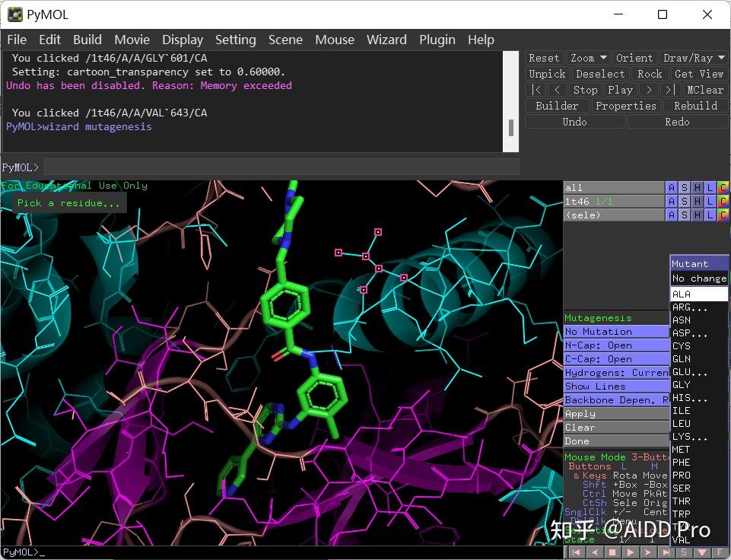Click the H (hide) button for sele
Image resolution: width=731 pixels, height=560 pixels.
click(x=697, y=215)
